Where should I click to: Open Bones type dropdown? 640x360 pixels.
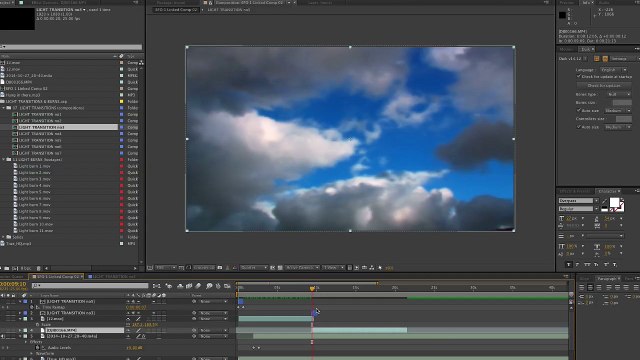coord(619,94)
